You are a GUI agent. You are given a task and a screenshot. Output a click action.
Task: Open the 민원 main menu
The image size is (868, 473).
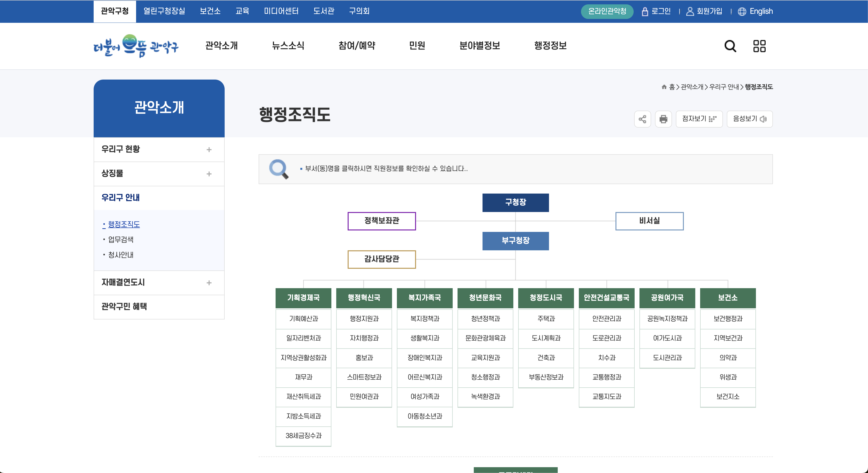pyautogui.click(x=417, y=46)
